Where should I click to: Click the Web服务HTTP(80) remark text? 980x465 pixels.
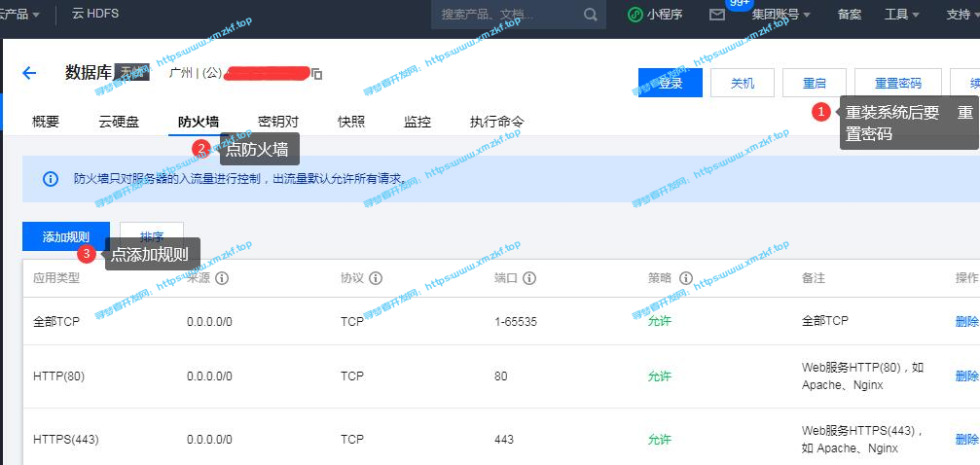862,376
